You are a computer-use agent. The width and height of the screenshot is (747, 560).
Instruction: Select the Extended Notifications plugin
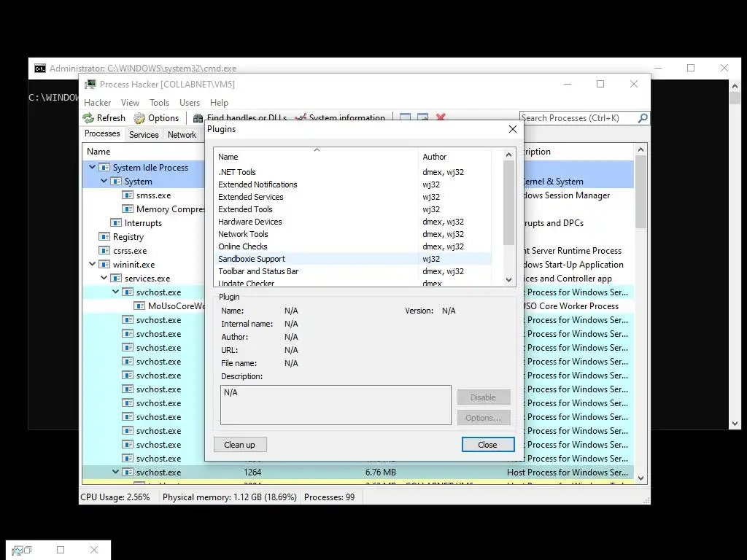352,184
